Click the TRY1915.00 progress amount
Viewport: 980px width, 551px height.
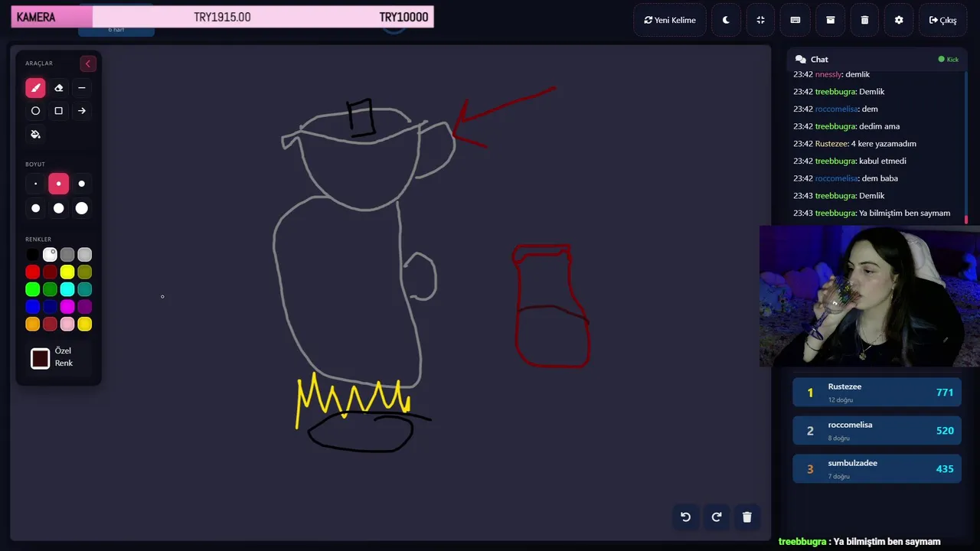(x=222, y=17)
